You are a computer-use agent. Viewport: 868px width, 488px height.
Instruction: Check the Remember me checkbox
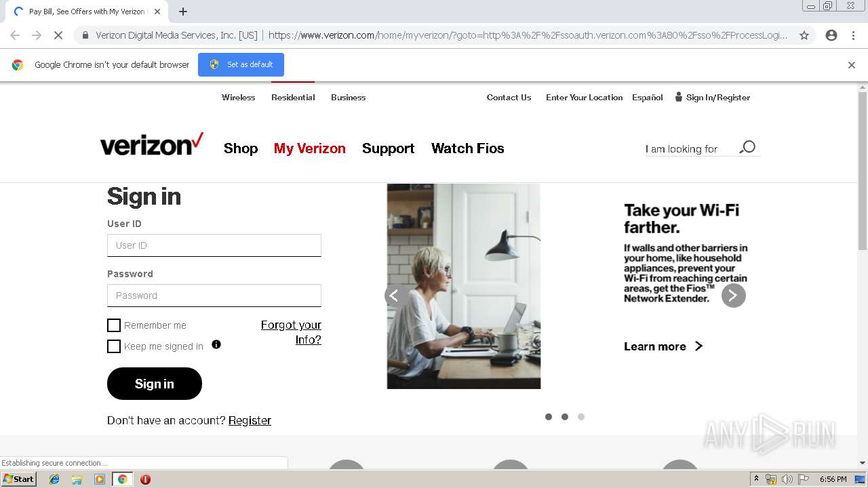(114, 325)
